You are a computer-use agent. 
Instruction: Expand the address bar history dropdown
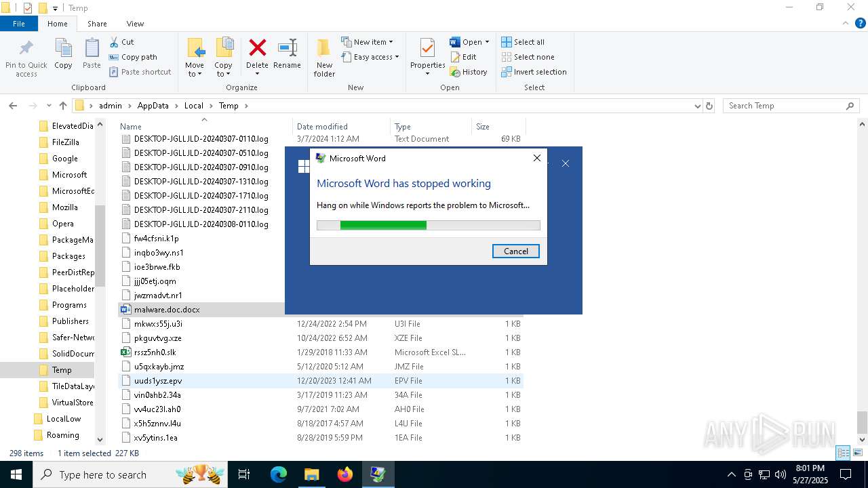coord(698,106)
